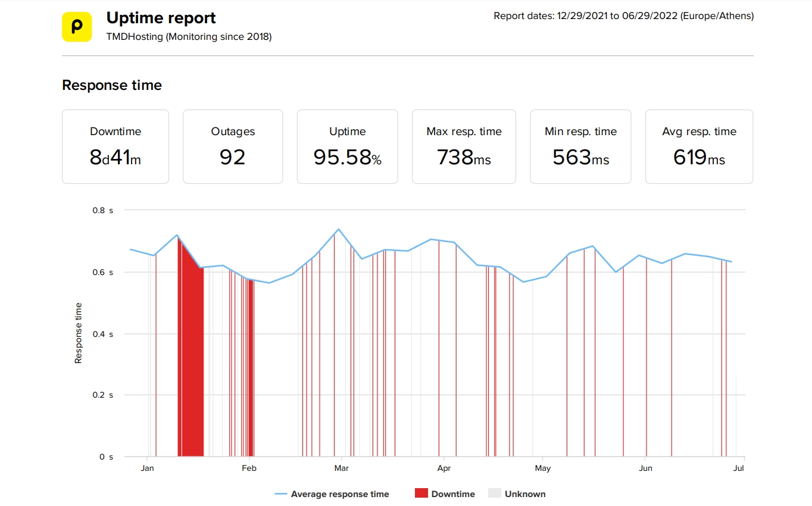
Task: Select the TMDHosting monitoring since 2018 subtitle
Action: (x=189, y=37)
